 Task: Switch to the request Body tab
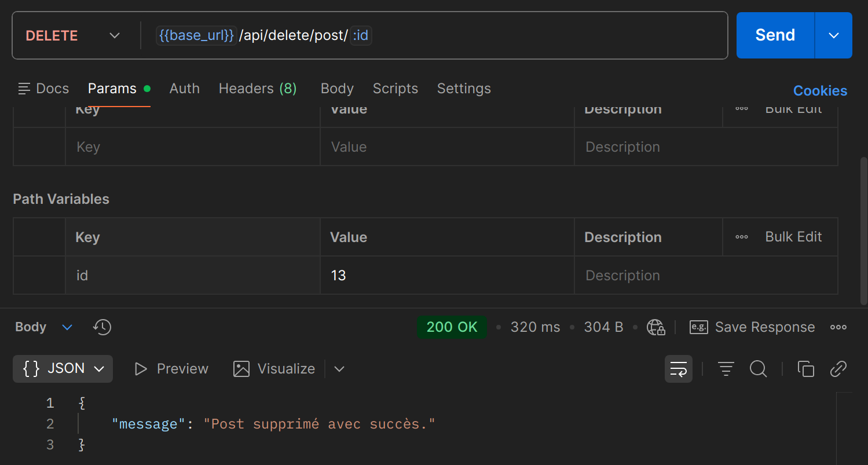(x=337, y=89)
